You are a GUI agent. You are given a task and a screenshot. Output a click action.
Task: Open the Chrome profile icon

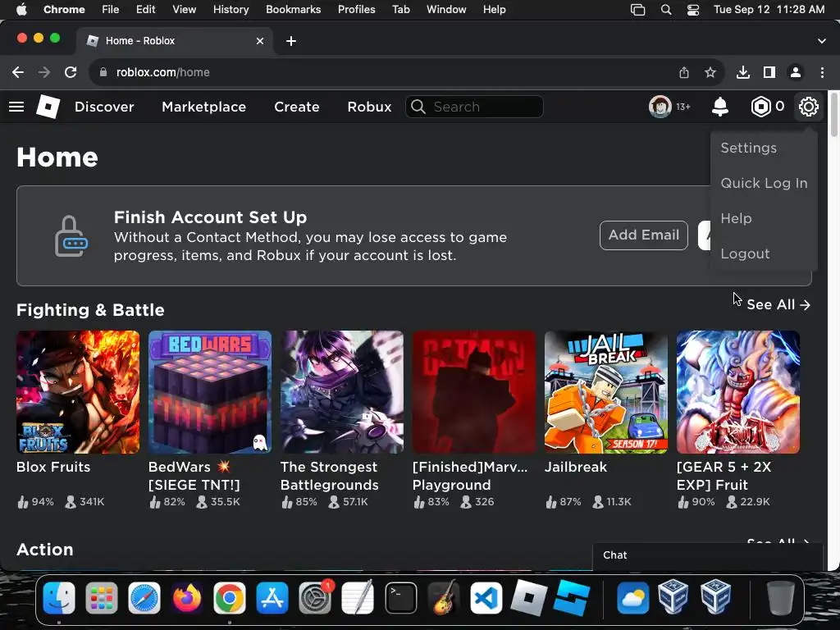pyautogui.click(x=796, y=72)
